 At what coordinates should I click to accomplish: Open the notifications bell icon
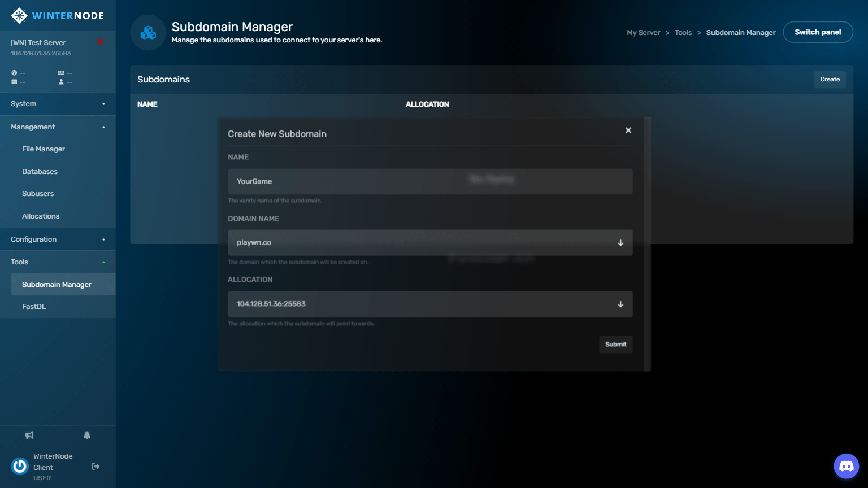click(x=87, y=435)
